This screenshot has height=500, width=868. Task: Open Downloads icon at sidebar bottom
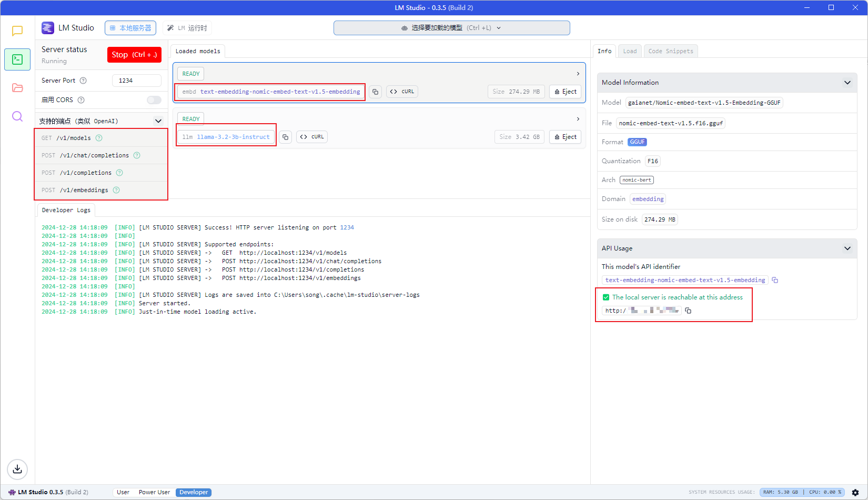[x=17, y=469]
